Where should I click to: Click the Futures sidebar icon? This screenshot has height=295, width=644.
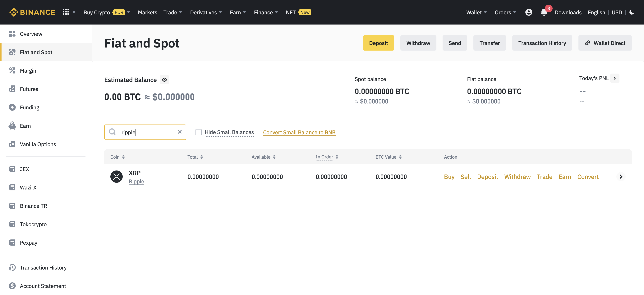tap(12, 89)
